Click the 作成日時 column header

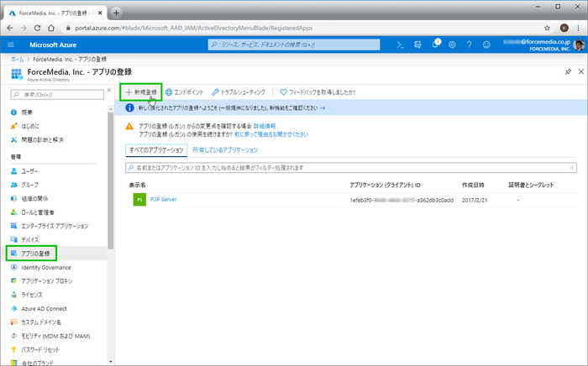(473, 185)
